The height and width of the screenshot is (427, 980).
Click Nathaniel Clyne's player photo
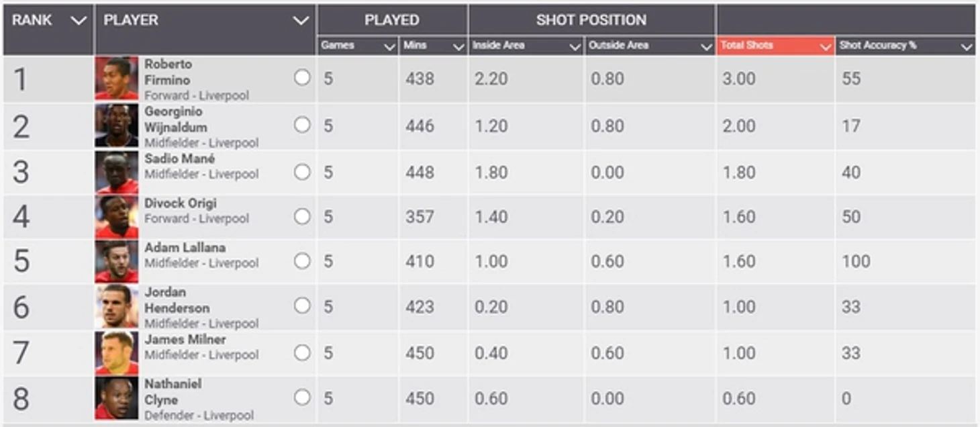tap(117, 398)
